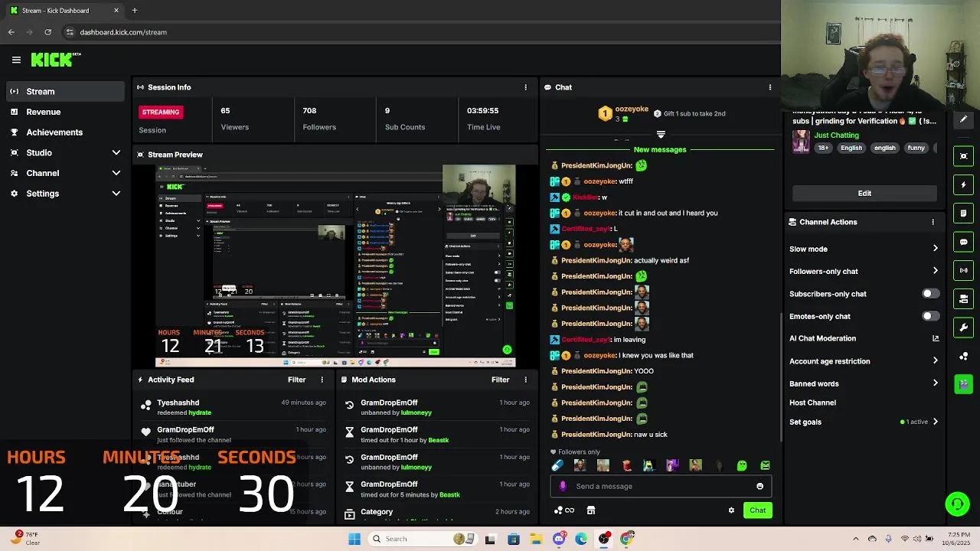Click Host Channel action
The width and height of the screenshot is (980, 551).
pos(812,403)
